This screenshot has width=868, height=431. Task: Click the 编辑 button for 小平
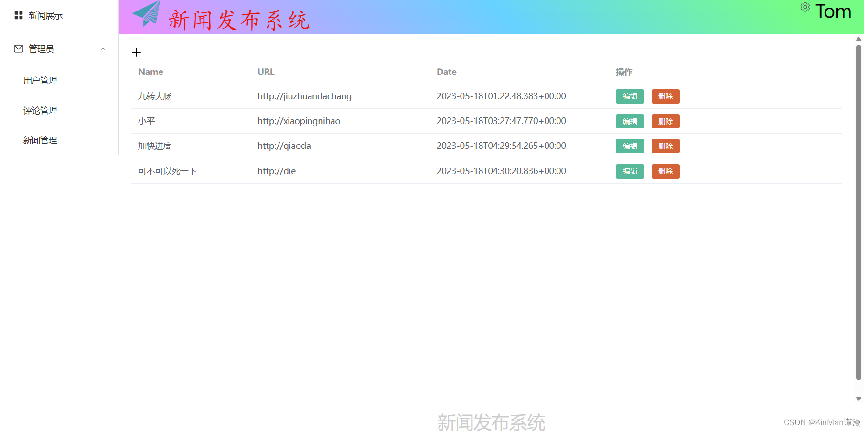[x=630, y=121]
